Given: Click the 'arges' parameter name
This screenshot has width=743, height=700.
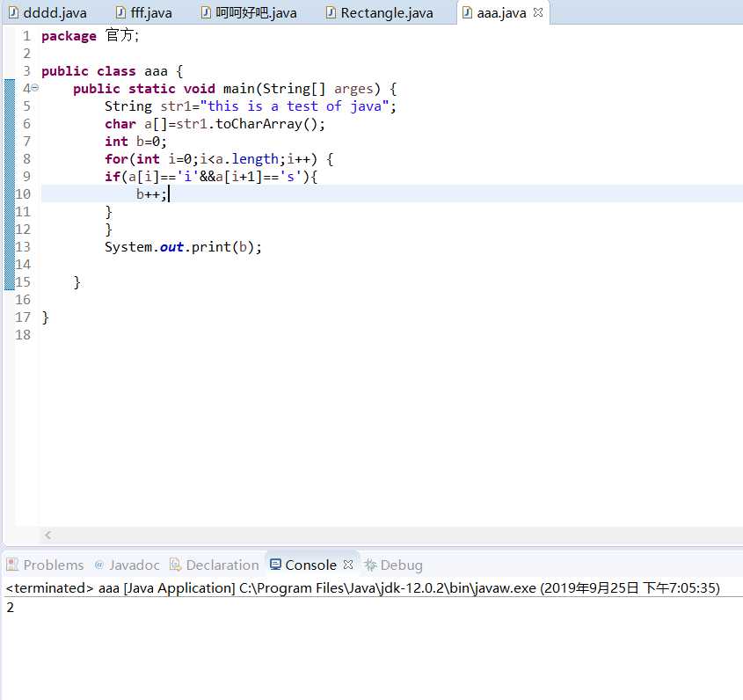Looking at the screenshot, I should [353, 89].
